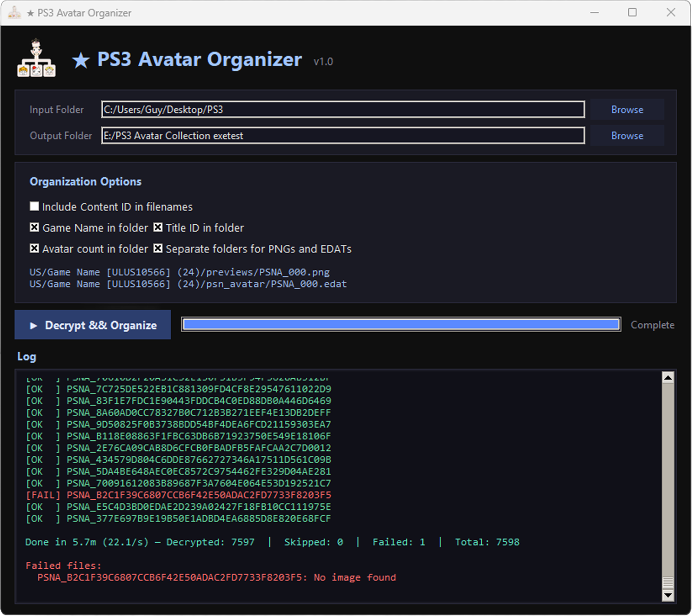Viewport: 692px width, 616px height.
Task: Close the PS3 Avatar Organizer window
Action: (x=671, y=13)
